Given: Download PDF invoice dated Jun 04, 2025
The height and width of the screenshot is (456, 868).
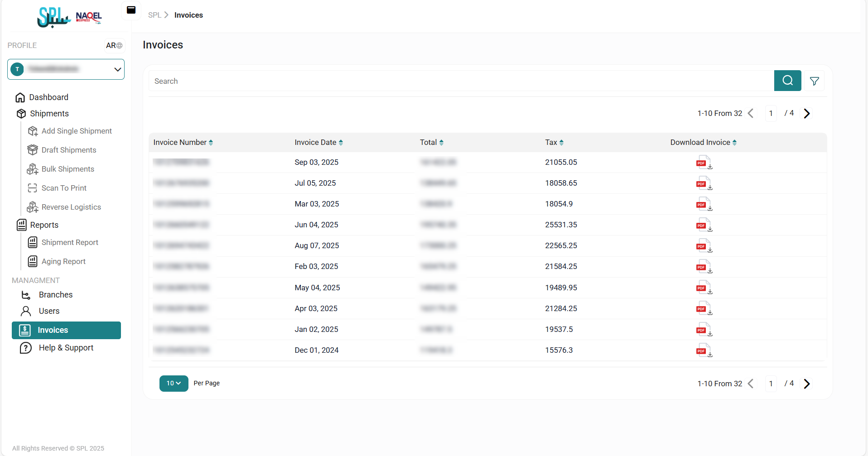Looking at the screenshot, I should coord(704,225).
